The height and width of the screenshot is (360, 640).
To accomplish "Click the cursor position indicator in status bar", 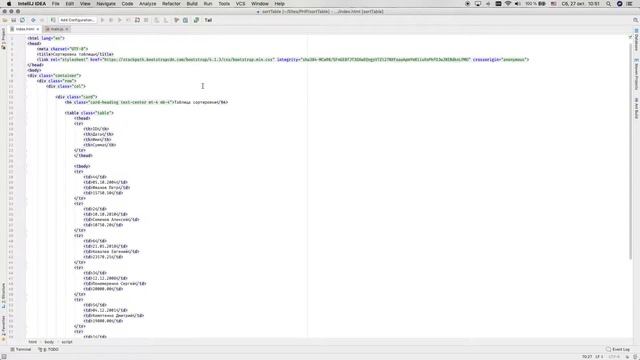I will 587,357.
